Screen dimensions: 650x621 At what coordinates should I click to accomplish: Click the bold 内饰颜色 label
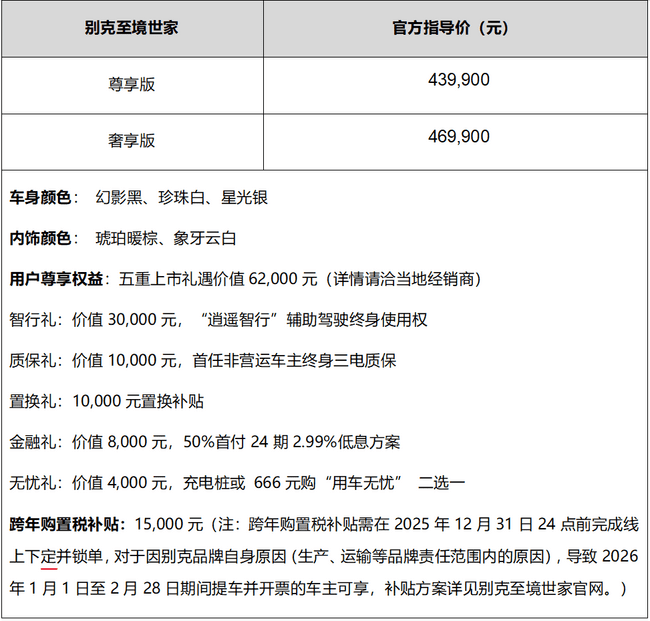pos(41,238)
